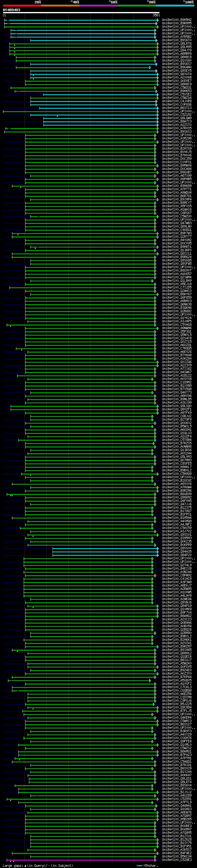
Task: Click the cyan =50char. scale legend
Action: 147,866
